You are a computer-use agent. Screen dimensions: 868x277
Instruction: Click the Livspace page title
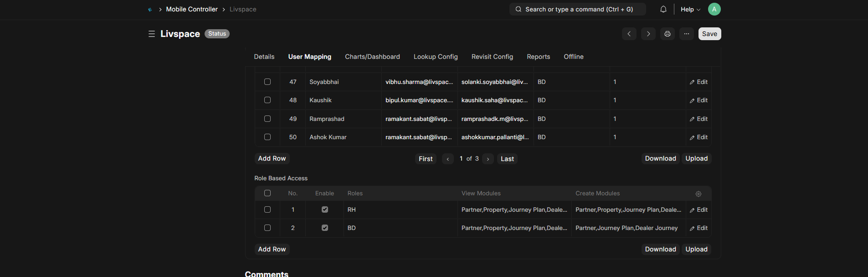(x=180, y=34)
